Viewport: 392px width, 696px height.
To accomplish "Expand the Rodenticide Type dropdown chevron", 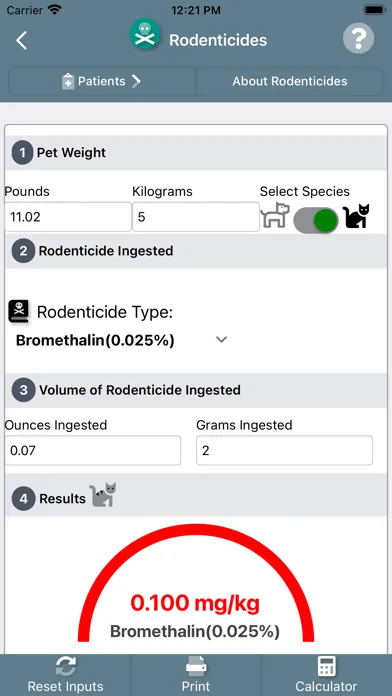I will pyautogui.click(x=221, y=340).
